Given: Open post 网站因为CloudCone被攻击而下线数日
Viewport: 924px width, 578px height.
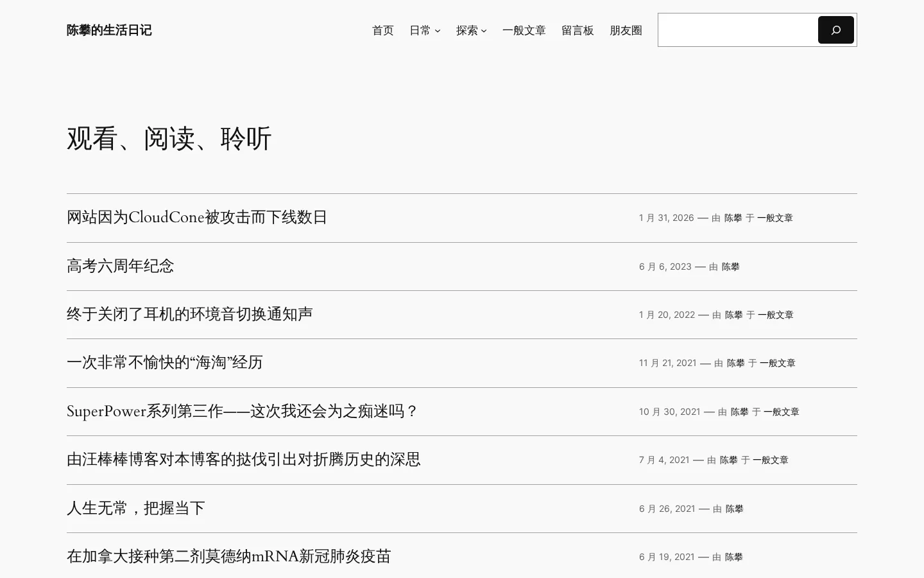Looking at the screenshot, I should click(197, 218).
